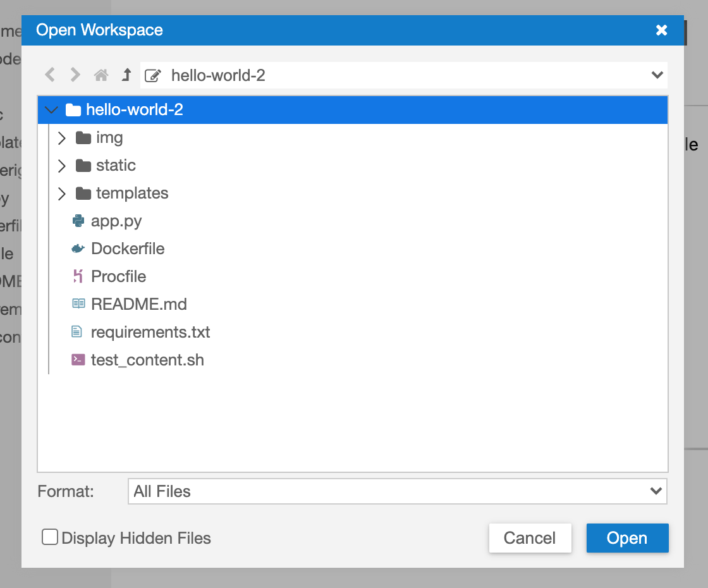Click the Heroku icon for Procfile
This screenshot has width=708, height=588.
coord(78,276)
